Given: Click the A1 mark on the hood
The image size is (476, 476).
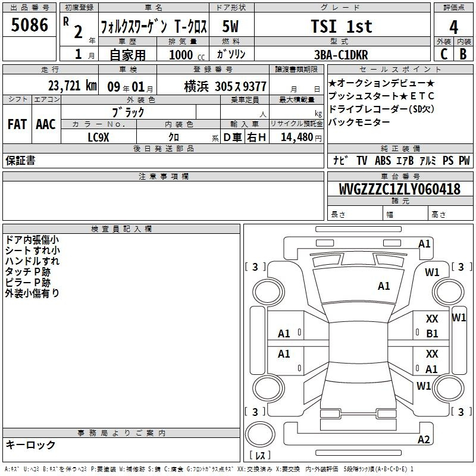Looking at the screenshot, I should (x=384, y=286).
